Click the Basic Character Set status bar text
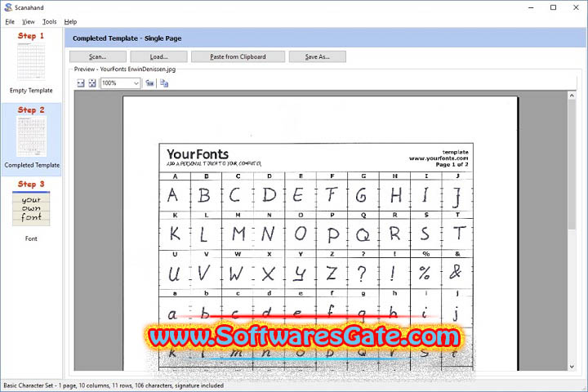The height and width of the screenshot is (392, 588). click(114, 385)
